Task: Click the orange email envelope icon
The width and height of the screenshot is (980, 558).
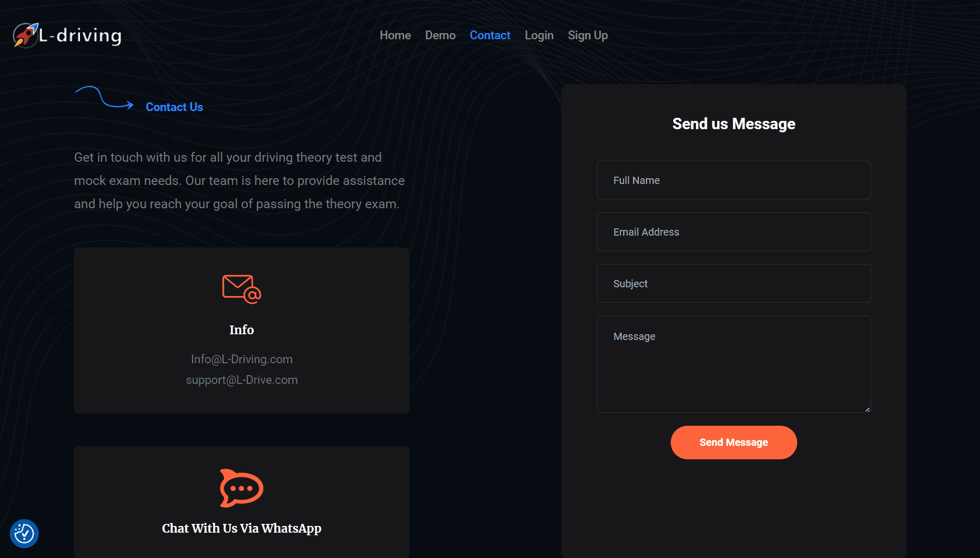Action: (241, 289)
